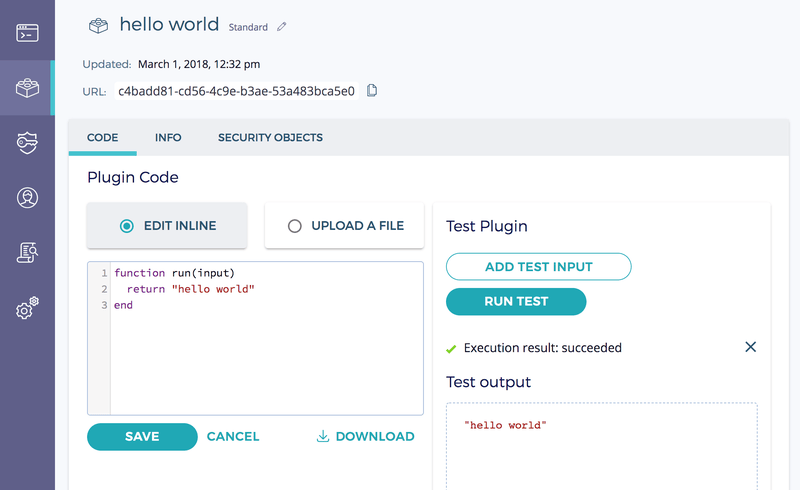The image size is (800, 490).
Task: Switch to the Security Objects tab
Action: [x=270, y=137]
